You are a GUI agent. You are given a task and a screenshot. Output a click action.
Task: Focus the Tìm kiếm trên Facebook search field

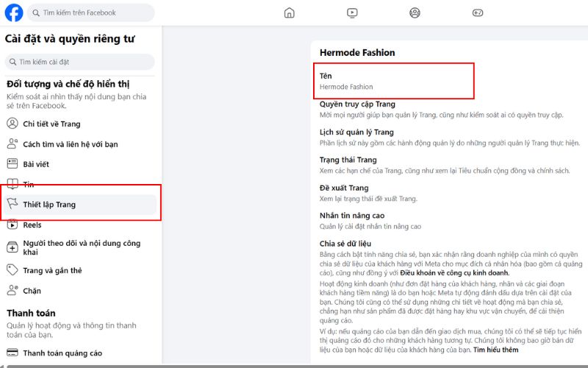tap(90, 13)
